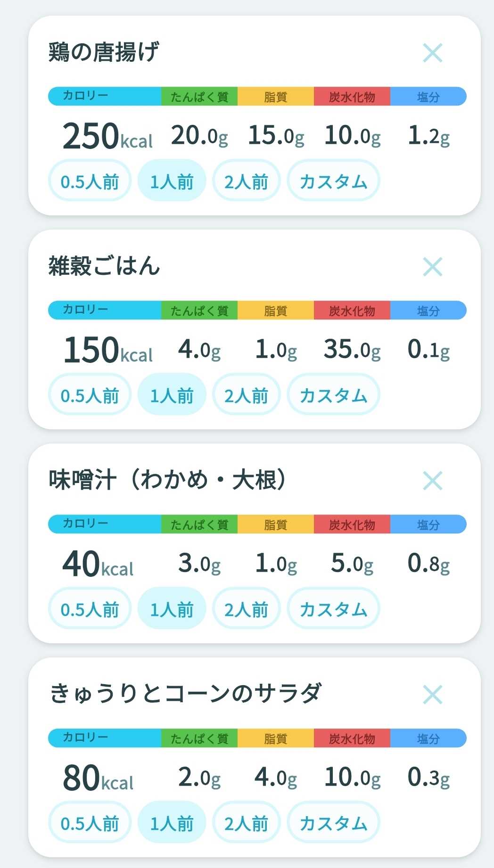This screenshot has width=494, height=868.
Task: Choose カスタム serving for 鶏の唐揚げ
Action: tap(333, 180)
